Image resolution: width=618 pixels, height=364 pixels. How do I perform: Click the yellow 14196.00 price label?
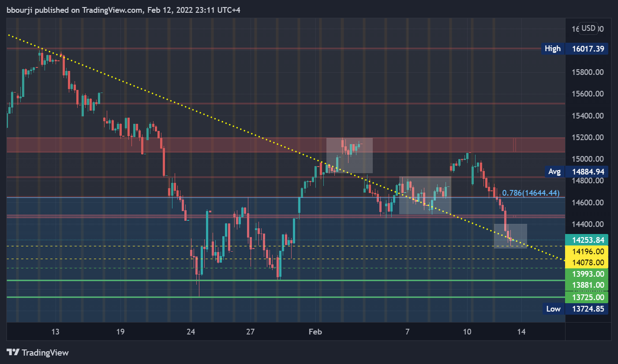tap(588, 251)
